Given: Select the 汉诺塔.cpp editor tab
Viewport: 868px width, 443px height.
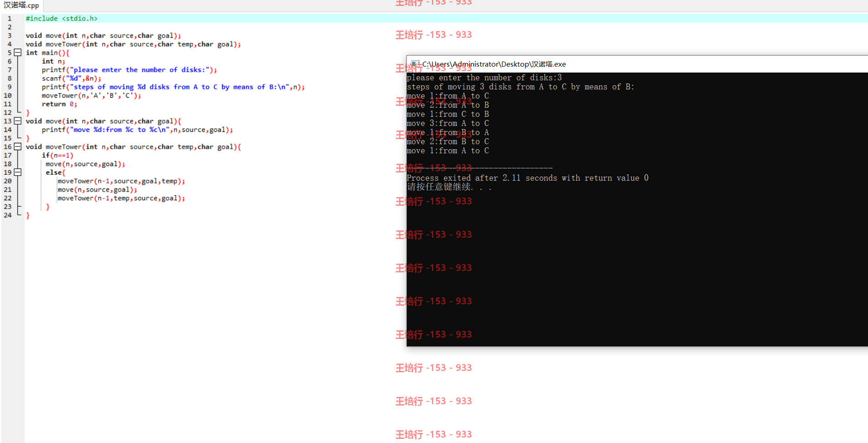Looking at the screenshot, I should [21, 5].
